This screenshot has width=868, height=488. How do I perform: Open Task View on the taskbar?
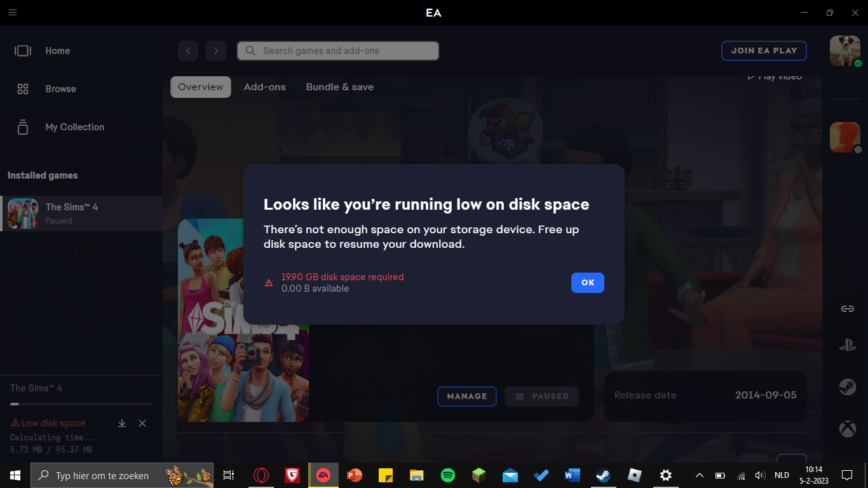(229, 475)
